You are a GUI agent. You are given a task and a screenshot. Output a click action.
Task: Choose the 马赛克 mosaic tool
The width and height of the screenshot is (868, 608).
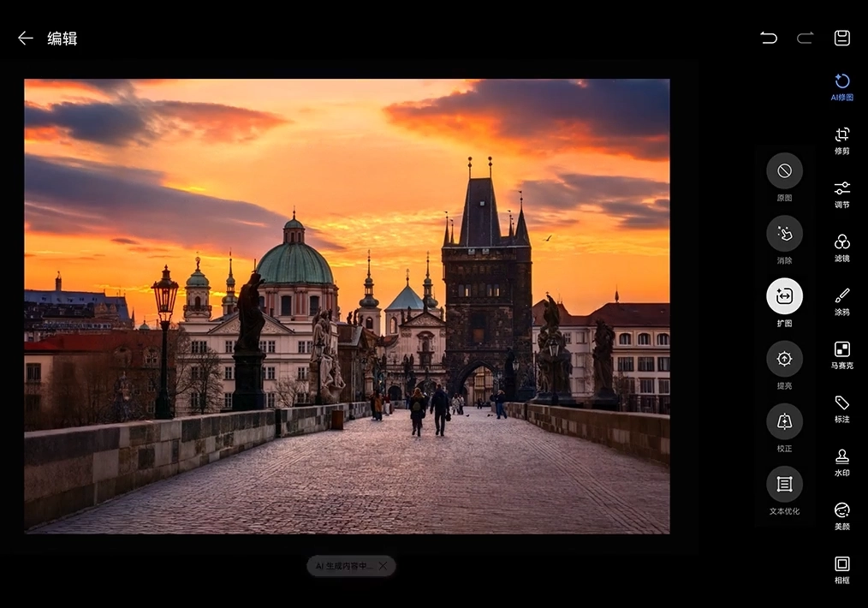tap(842, 355)
